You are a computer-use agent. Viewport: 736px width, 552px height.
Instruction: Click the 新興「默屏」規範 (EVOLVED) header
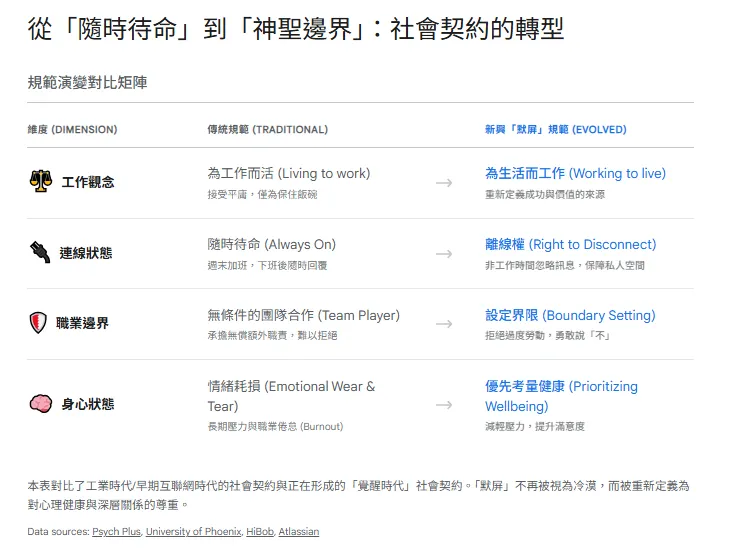pos(556,130)
